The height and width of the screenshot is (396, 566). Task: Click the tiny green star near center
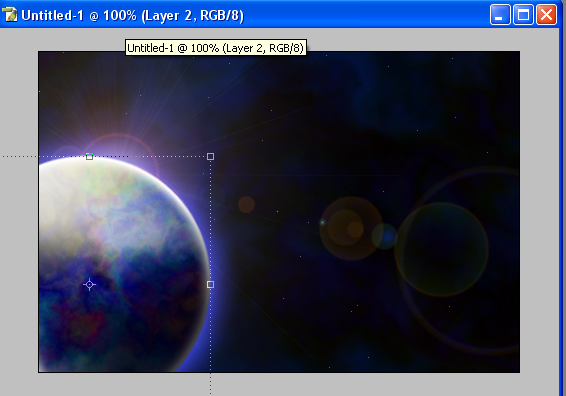click(277, 211)
